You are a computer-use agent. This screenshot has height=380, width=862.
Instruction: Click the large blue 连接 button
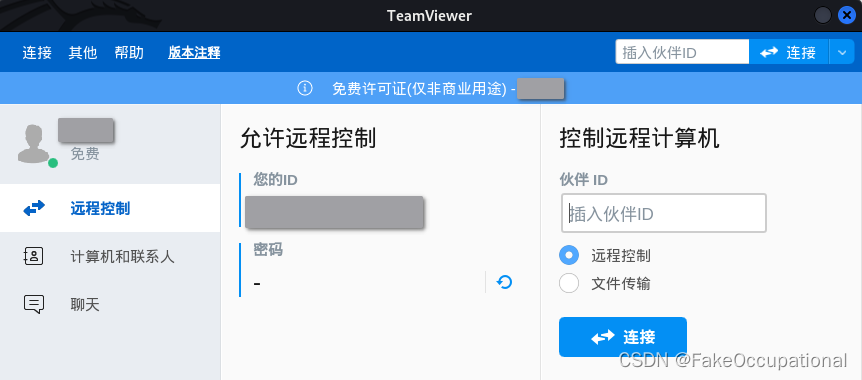(x=623, y=337)
